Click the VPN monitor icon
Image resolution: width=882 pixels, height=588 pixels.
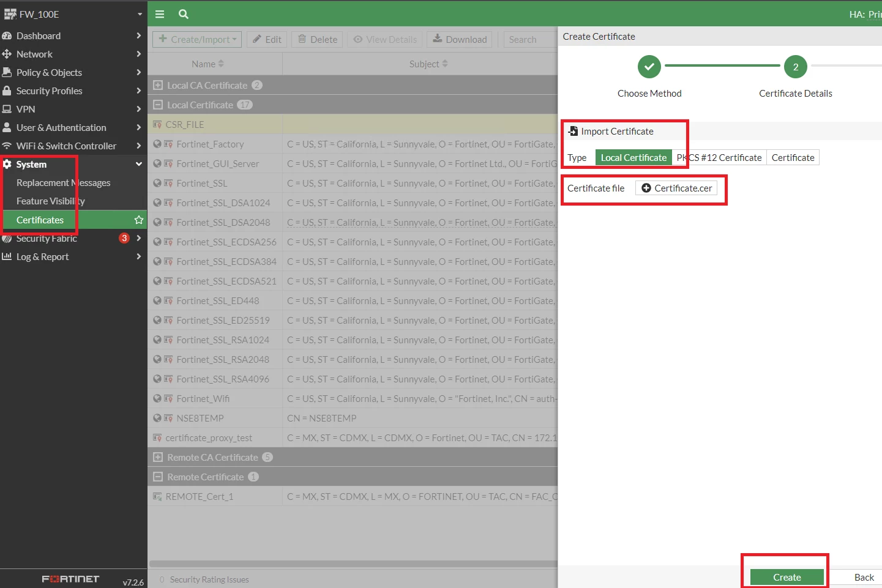click(x=7, y=109)
